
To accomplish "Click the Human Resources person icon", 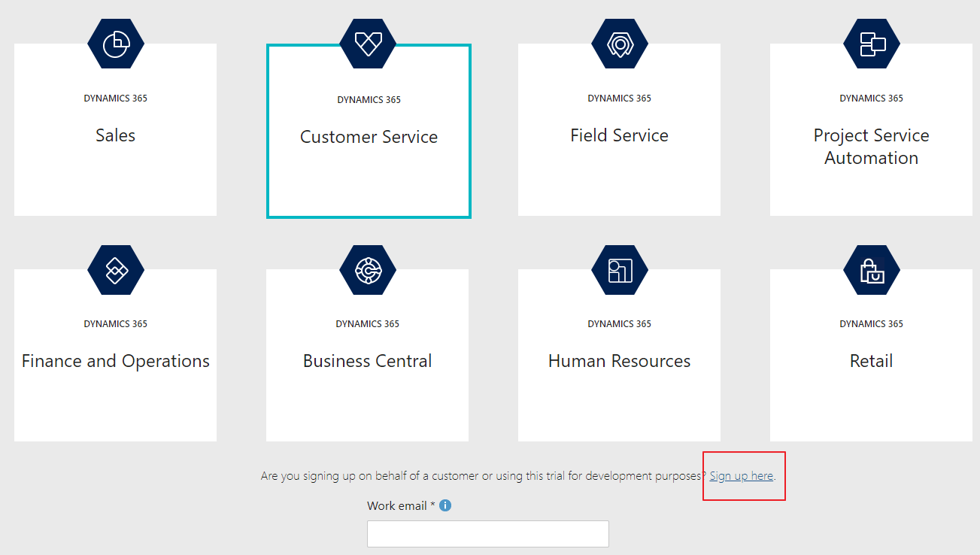I will point(619,270).
